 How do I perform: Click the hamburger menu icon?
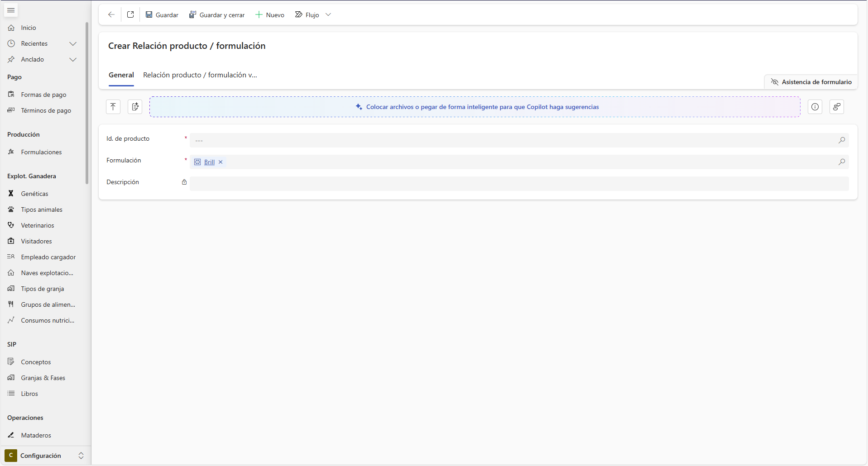[11, 10]
